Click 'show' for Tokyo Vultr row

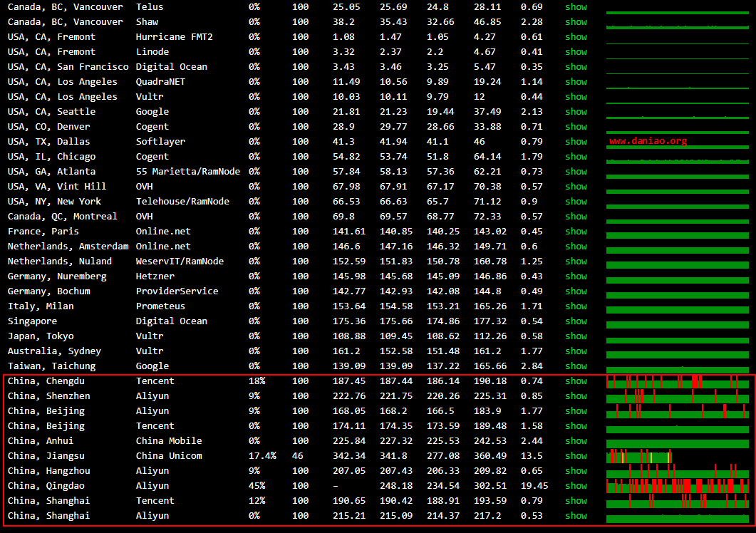pyautogui.click(x=576, y=336)
